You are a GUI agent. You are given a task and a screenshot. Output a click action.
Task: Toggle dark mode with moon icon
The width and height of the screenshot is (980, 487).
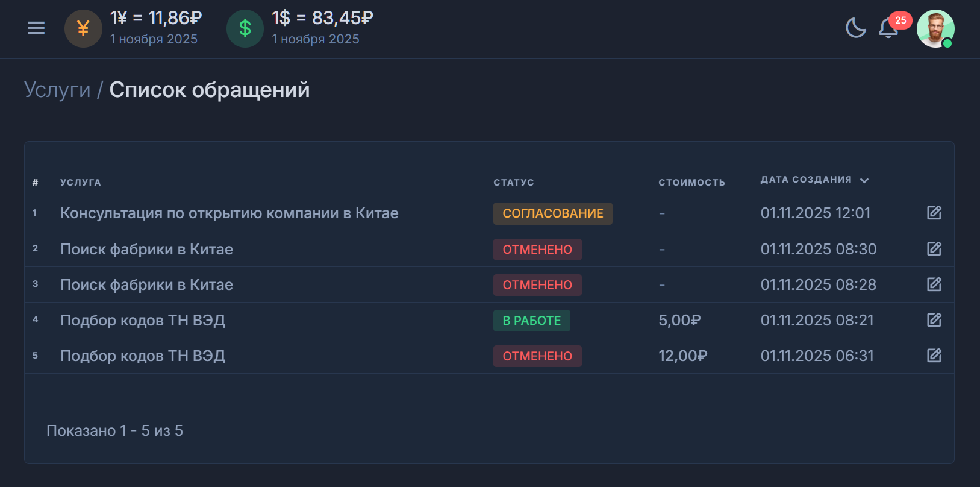[x=855, y=28]
